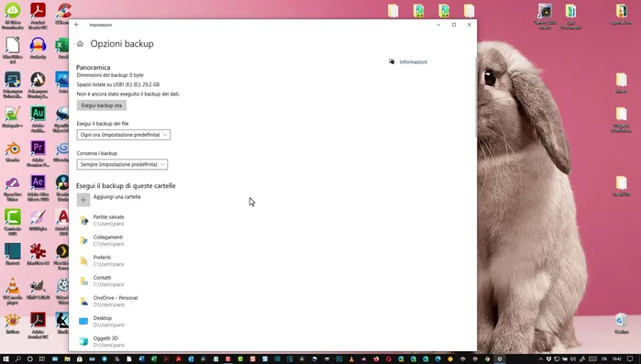The width and height of the screenshot is (641, 364).
Task: Open Adobe Premiere Pro desktop icon
Action: [38, 154]
